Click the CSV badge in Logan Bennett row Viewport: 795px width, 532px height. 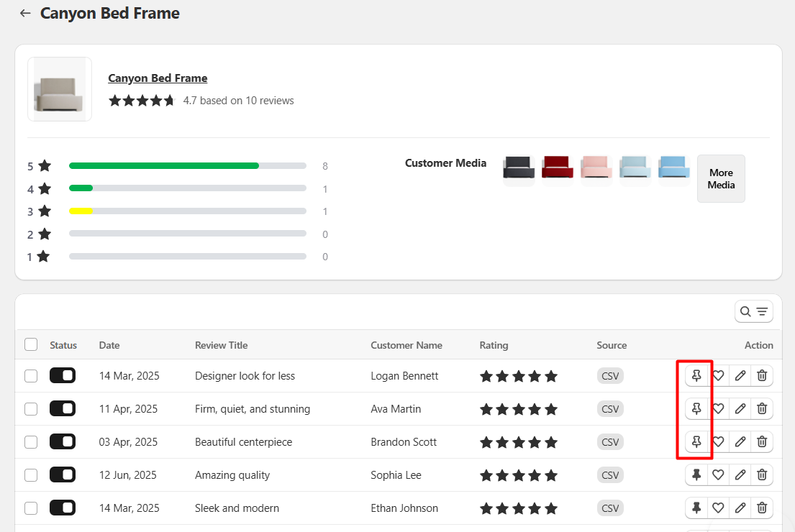click(x=610, y=376)
